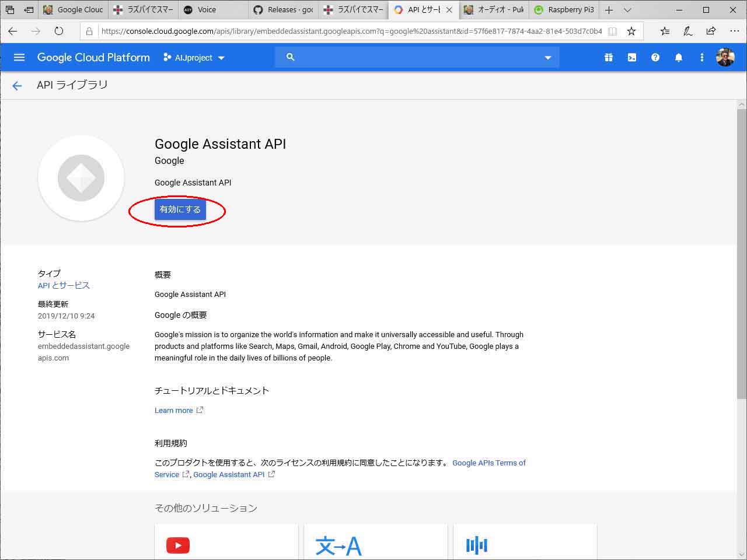Open the browser more options ellipsis
Viewport: 747px width, 560px height.
[734, 32]
